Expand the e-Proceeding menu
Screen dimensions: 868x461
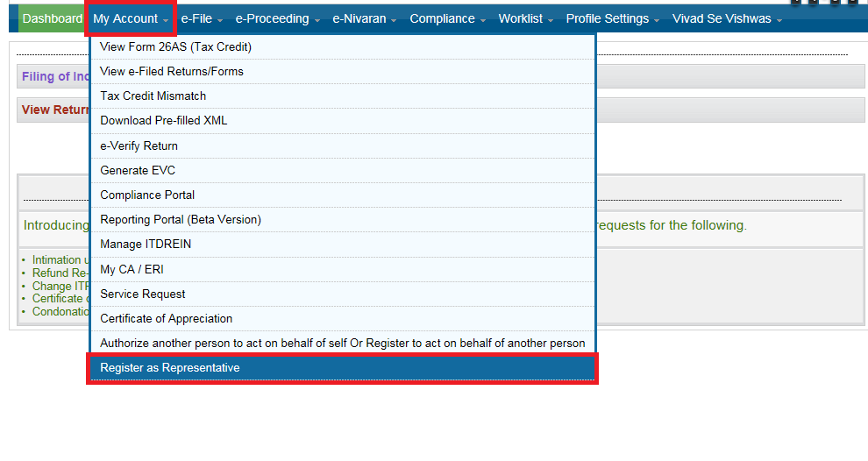click(277, 18)
